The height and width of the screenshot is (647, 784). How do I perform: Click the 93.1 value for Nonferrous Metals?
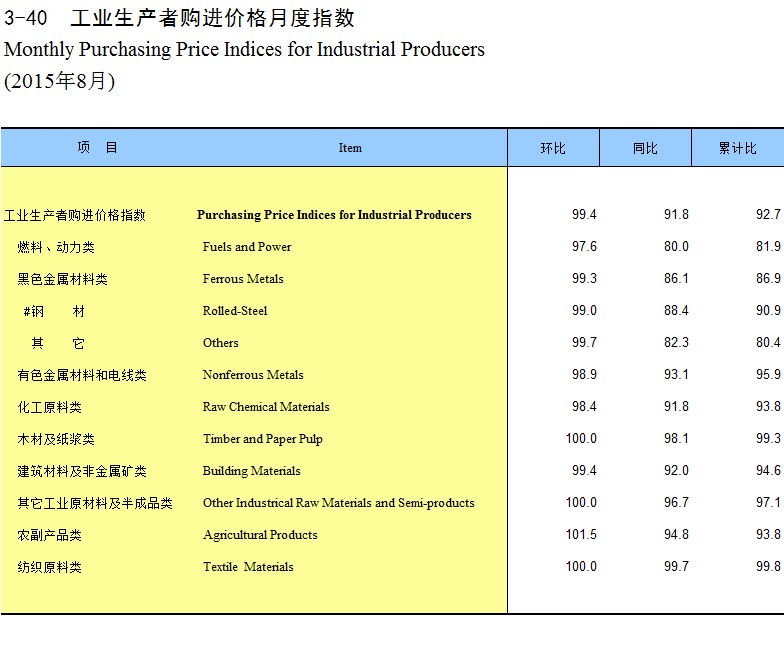click(x=676, y=374)
